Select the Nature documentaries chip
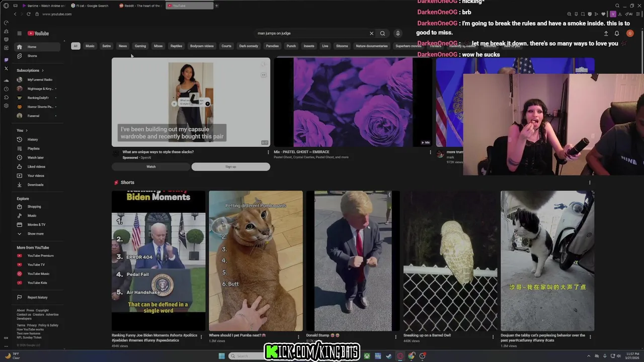This screenshot has height=362, width=644. coord(372,46)
